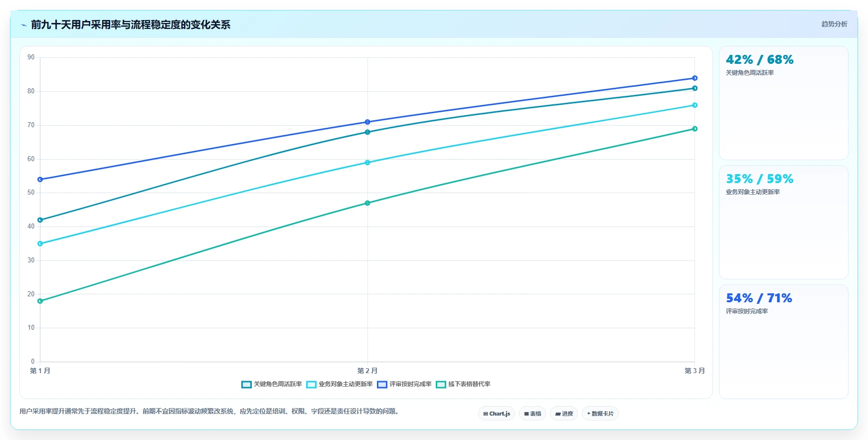Click the 趋势分析 label in the header
This screenshot has height=440, width=868.
(834, 24)
